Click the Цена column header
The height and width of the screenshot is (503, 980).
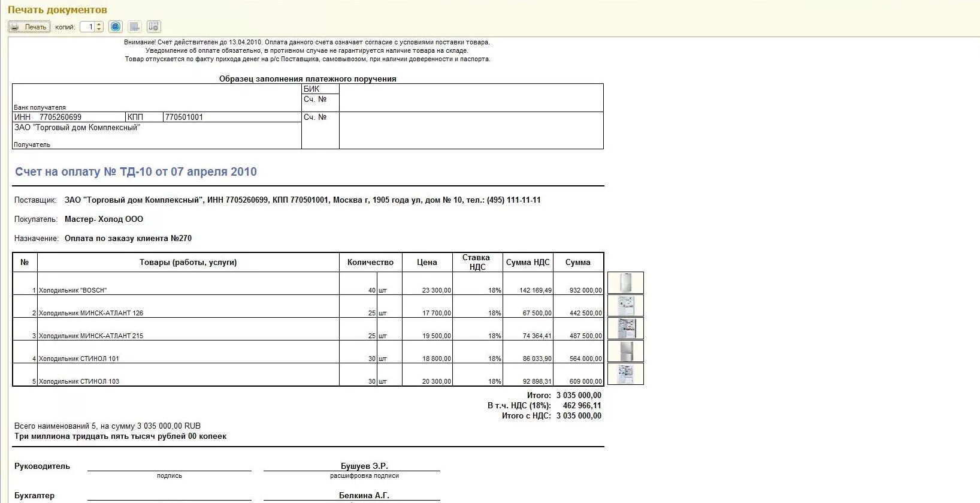[x=427, y=262]
